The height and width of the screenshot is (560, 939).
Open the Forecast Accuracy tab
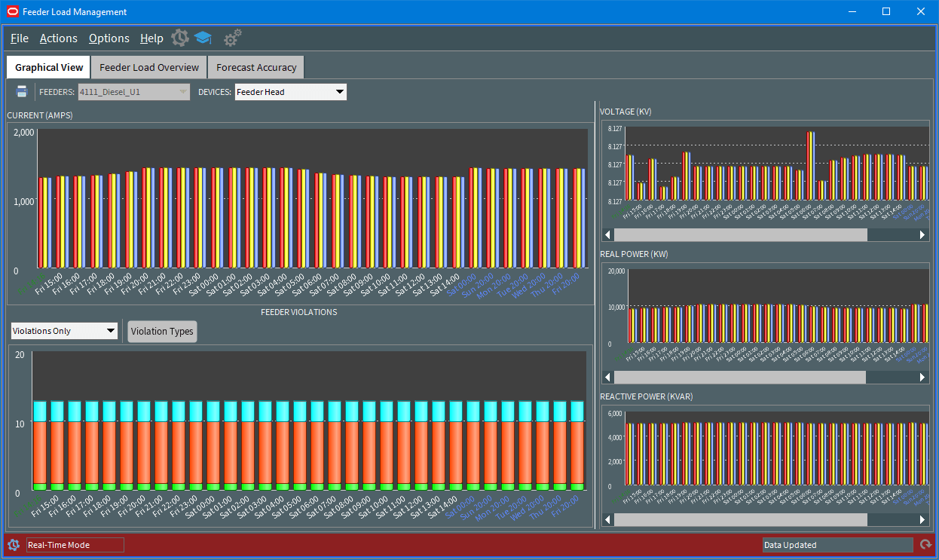(x=255, y=67)
